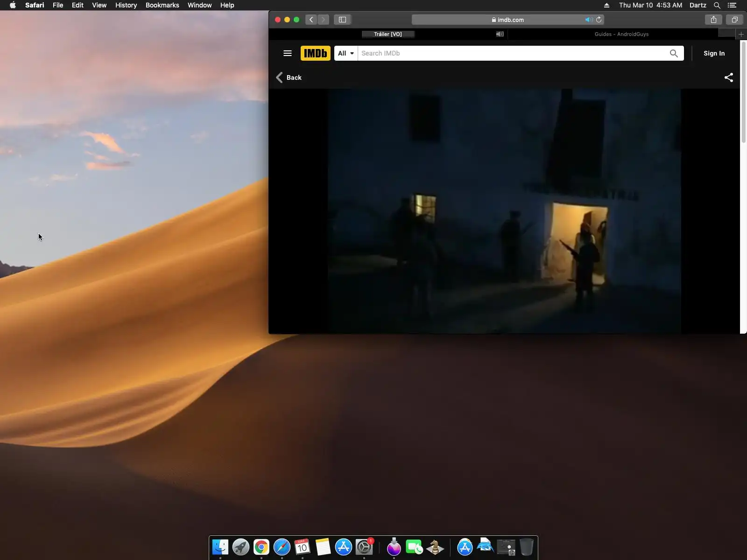Open the Bookmarks menu
Image resolution: width=747 pixels, height=560 pixels.
point(162,5)
